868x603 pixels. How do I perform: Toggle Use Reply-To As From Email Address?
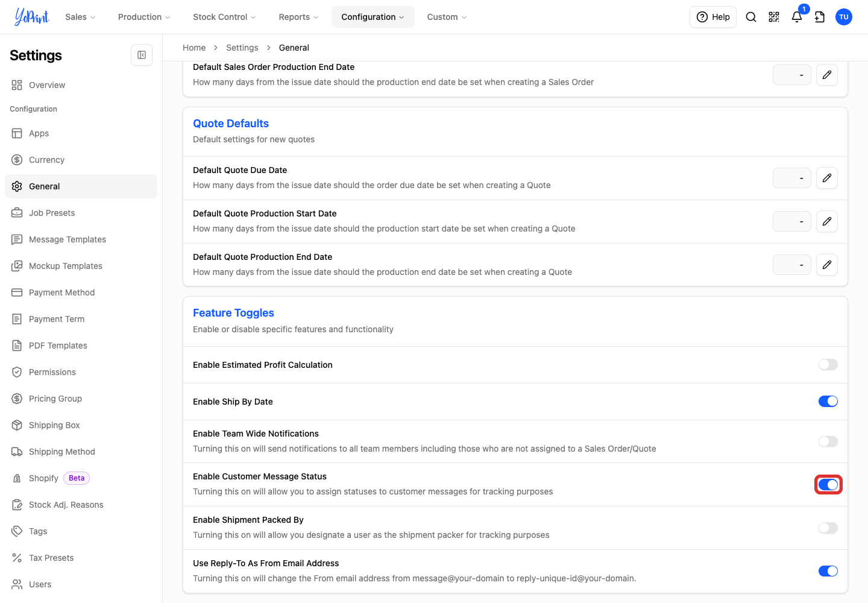(828, 571)
